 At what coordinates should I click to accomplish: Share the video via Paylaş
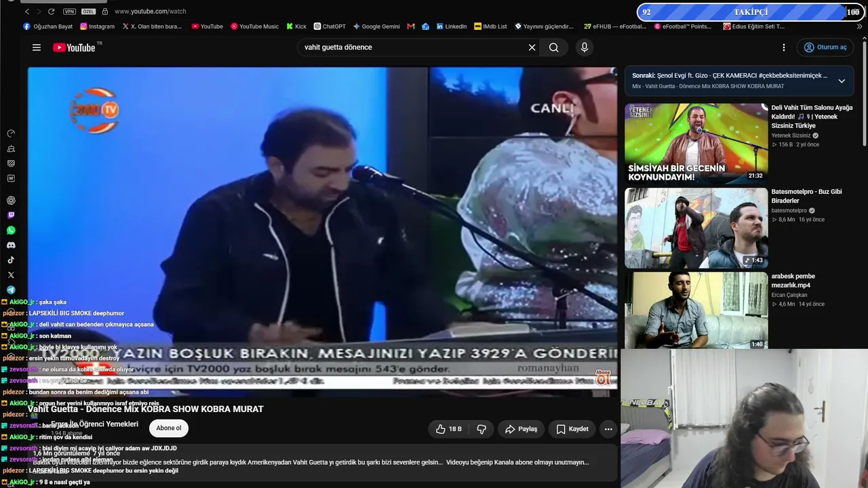(521, 429)
